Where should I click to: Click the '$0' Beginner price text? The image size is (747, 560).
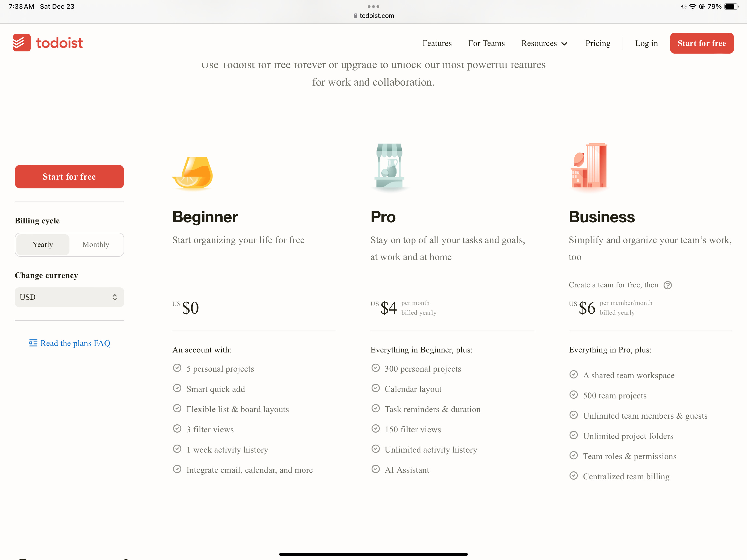[x=190, y=308]
